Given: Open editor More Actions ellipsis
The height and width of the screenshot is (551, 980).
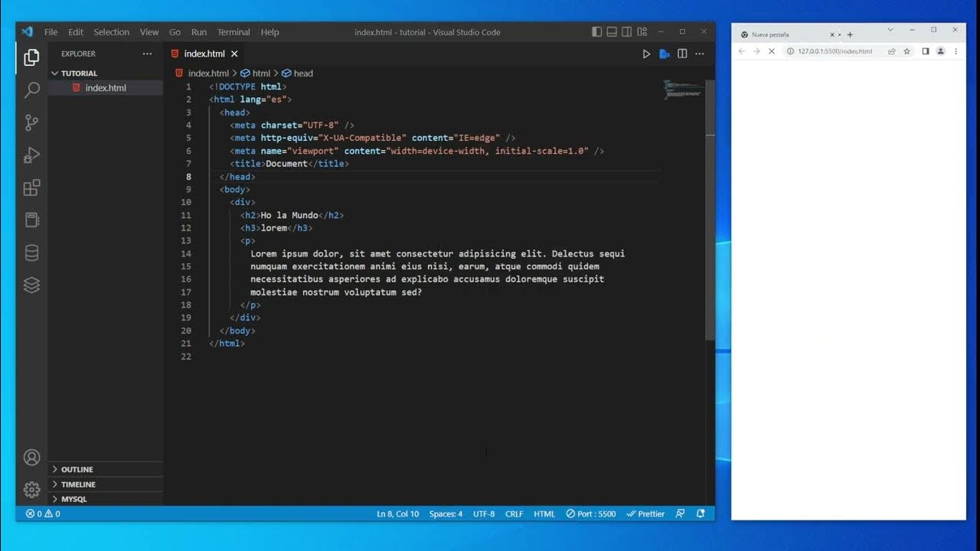Looking at the screenshot, I should (700, 54).
